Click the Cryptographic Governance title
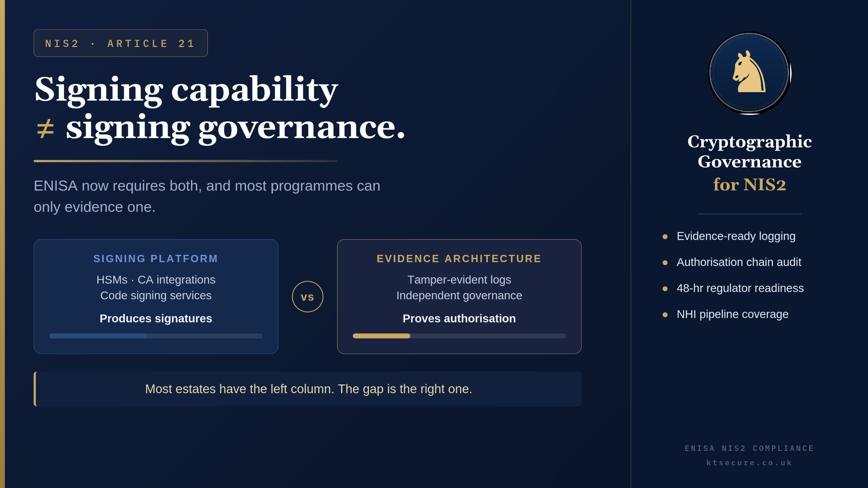 (749, 151)
